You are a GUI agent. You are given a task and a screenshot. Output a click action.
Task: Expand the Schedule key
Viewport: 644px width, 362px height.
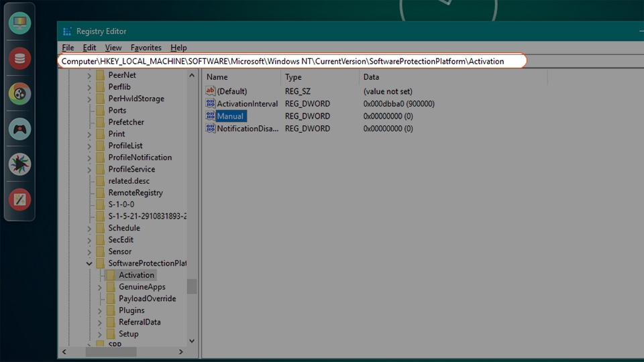click(x=89, y=228)
